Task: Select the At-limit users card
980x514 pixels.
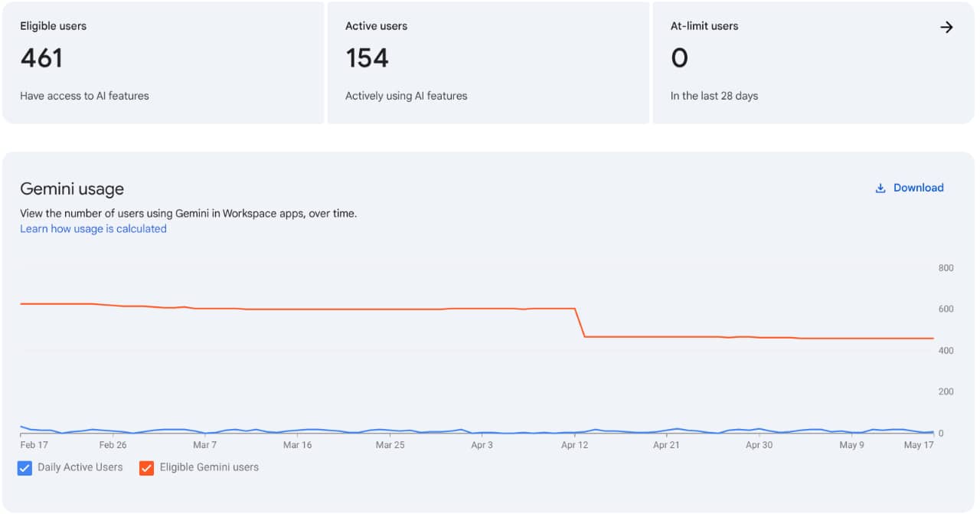Action: (x=813, y=62)
